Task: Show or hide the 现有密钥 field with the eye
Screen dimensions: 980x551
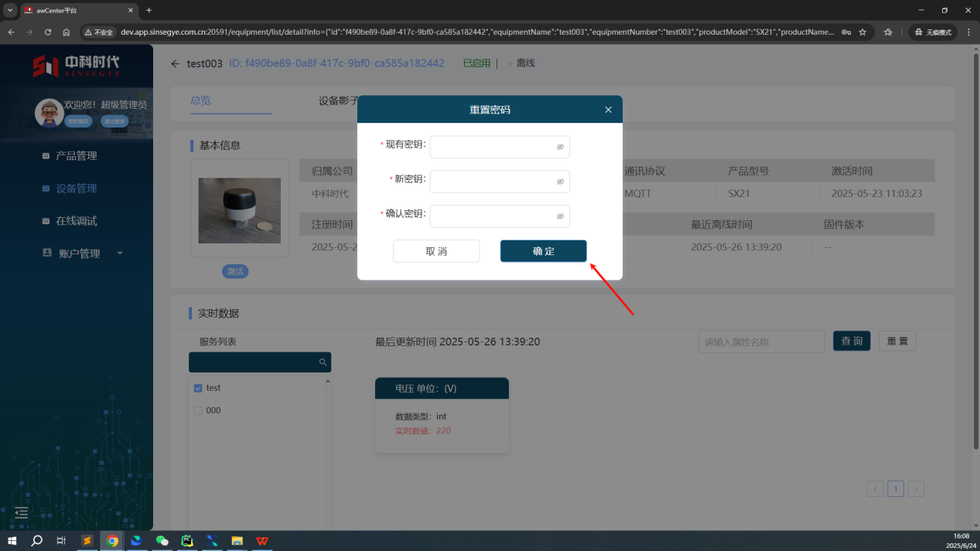Action: tap(560, 147)
